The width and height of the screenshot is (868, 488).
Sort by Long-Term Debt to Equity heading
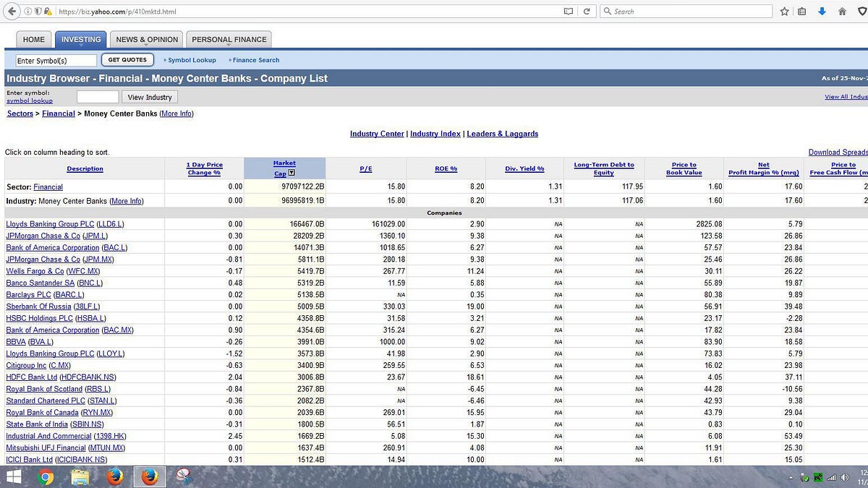604,168
